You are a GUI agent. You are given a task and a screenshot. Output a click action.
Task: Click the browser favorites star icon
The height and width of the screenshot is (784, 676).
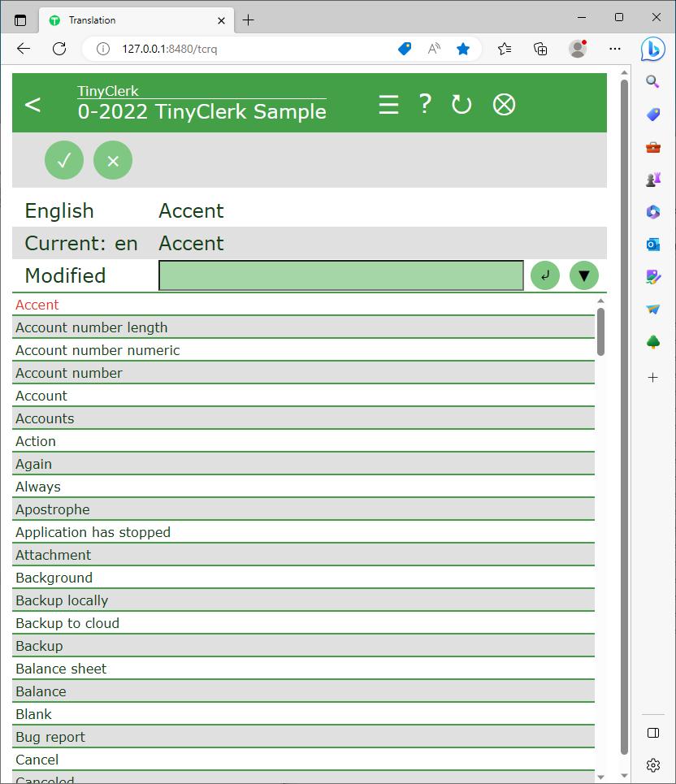point(463,49)
